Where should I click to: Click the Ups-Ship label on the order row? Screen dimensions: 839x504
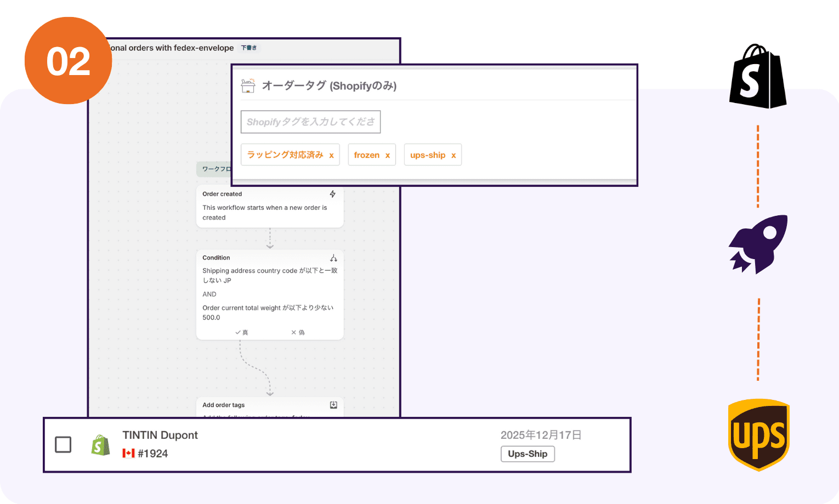pyautogui.click(x=528, y=454)
